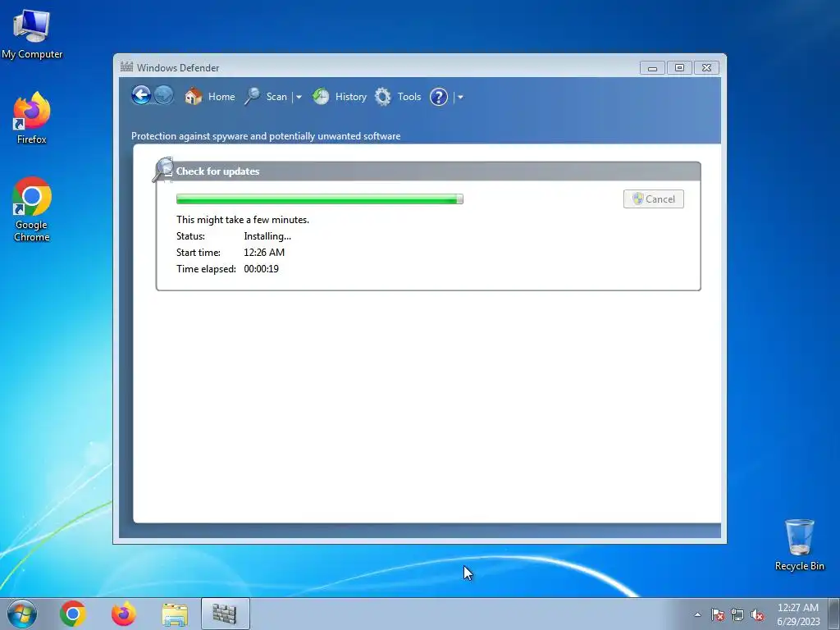The image size is (840, 630).
Task: Minimize the Windows Defender window
Action: point(652,67)
